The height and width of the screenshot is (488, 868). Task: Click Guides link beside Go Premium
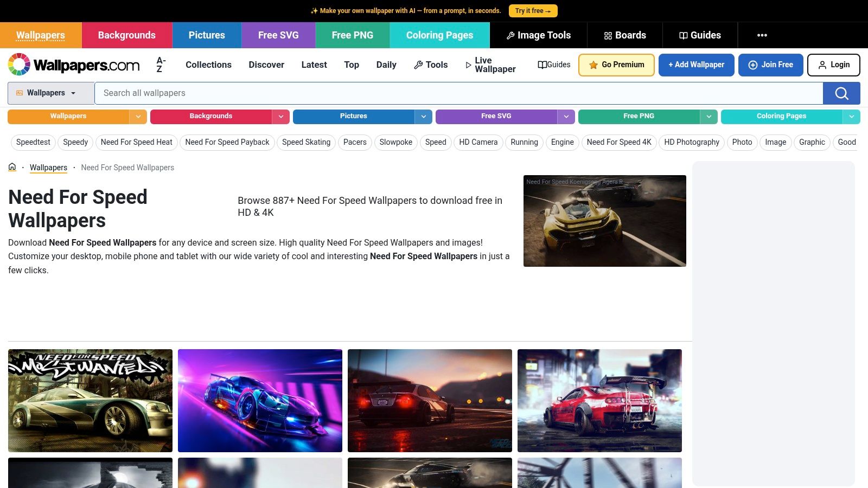pyautogui.click(x=554, y=65)
